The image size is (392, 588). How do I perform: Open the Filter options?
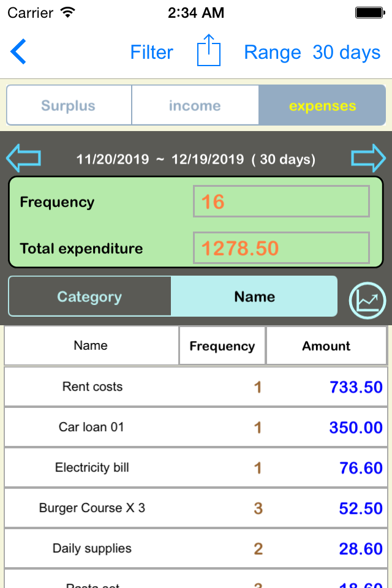point(151,53)
